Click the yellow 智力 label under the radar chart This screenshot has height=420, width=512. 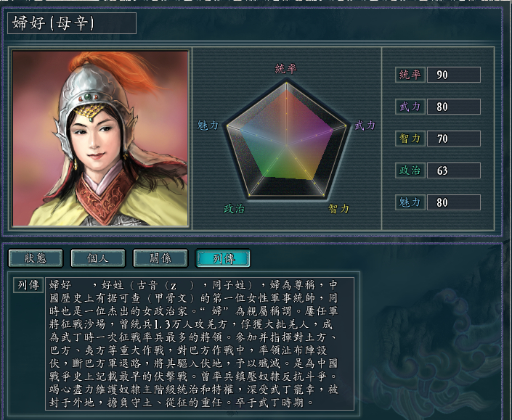[338, 209]
